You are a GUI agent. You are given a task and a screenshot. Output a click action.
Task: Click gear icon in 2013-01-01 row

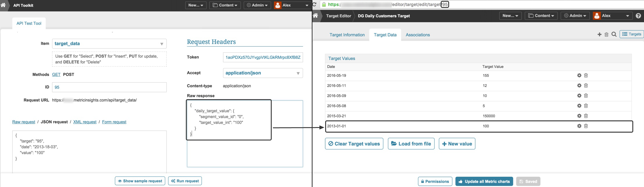[579, 126]
